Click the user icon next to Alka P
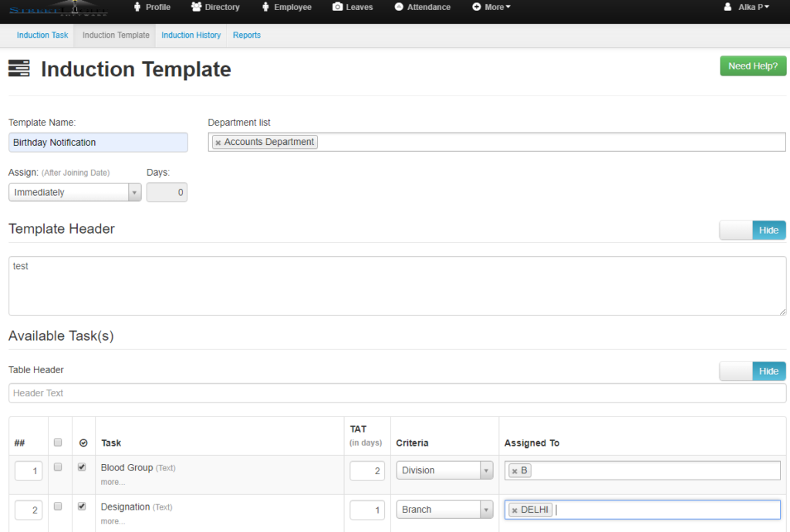Image resolution: width=790 pixels, height=532 pixels. click(727, 7)
